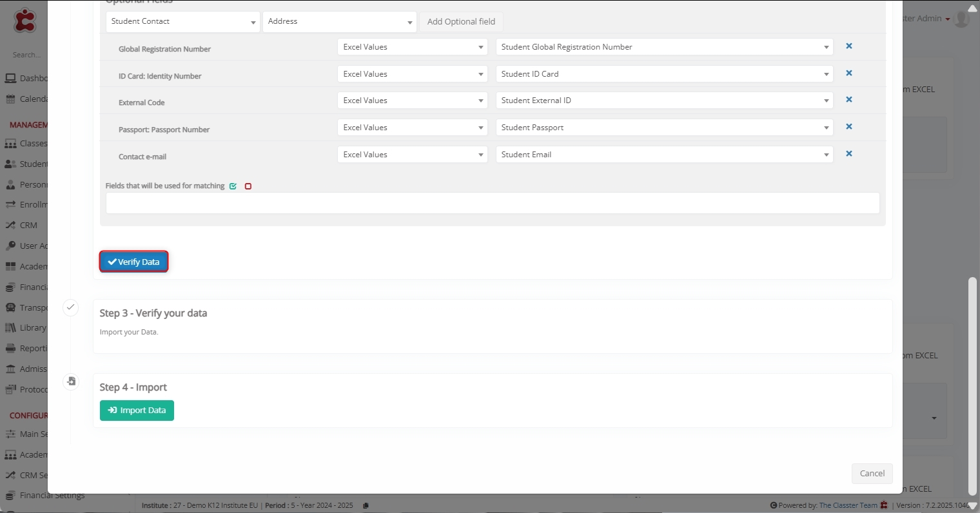Select all fields for matching
The height and width of the screenshot is (513, 980).
(x=233, y=186)
